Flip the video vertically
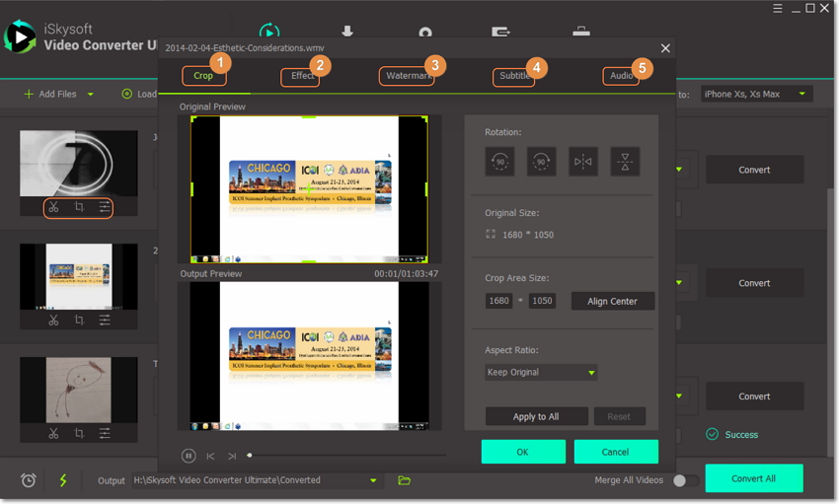The height and width of the screenshot is (504, 839). coord(625,162)
